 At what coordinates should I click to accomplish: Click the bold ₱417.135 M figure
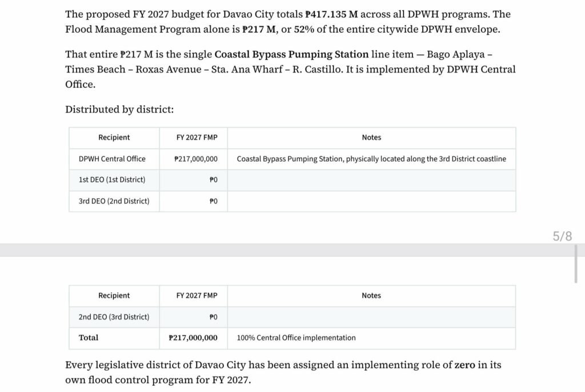click(332, 14)
